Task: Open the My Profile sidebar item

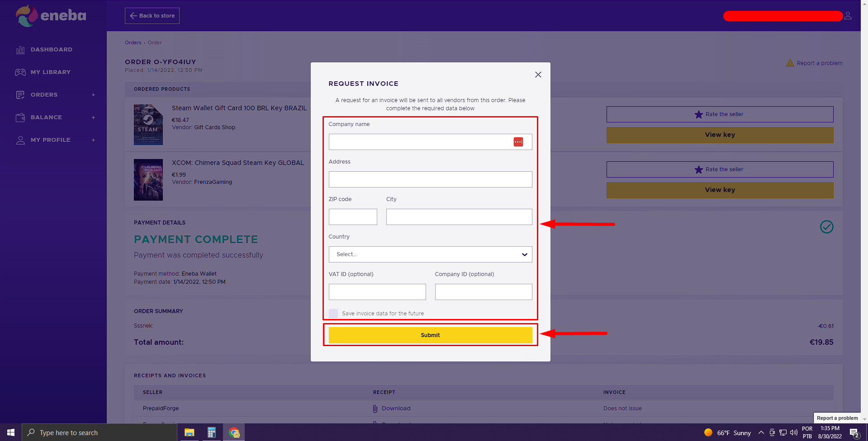Action: (51, 140)
